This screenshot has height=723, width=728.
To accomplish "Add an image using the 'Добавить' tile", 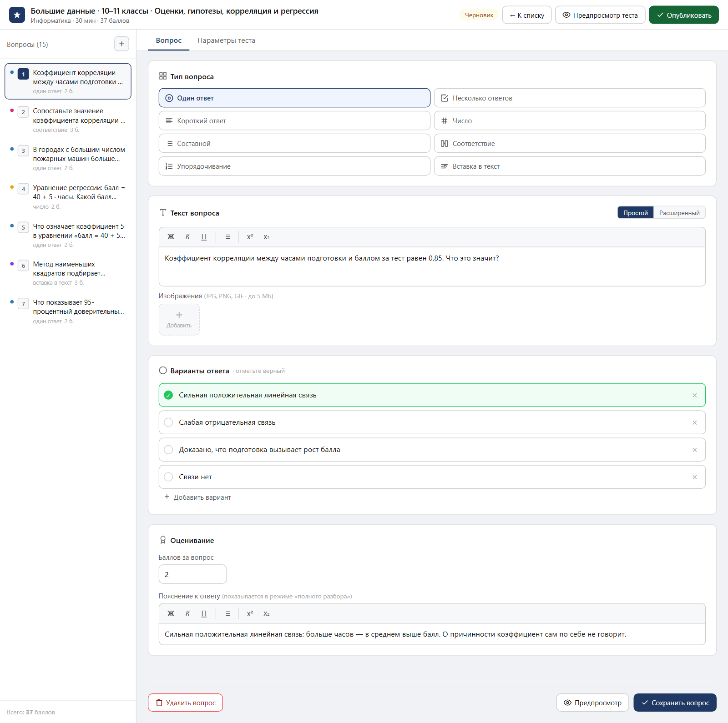I will (x=179, y=320).
